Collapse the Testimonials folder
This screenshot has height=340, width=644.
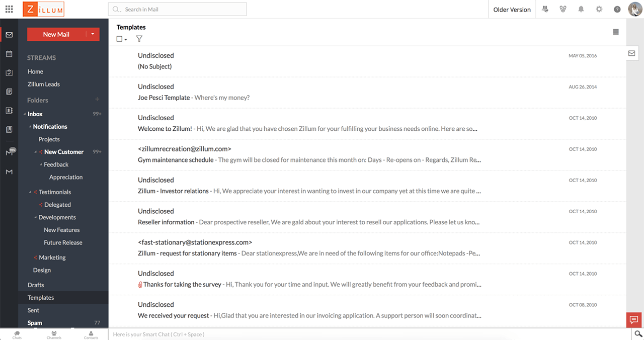tap(30, 192)
